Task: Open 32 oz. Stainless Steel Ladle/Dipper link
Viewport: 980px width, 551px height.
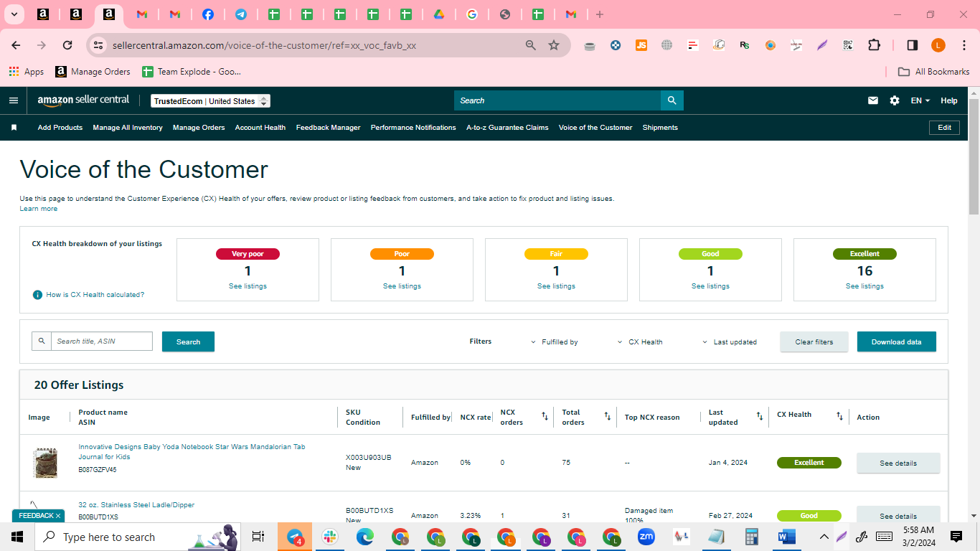Action: (x=136, y=505)
